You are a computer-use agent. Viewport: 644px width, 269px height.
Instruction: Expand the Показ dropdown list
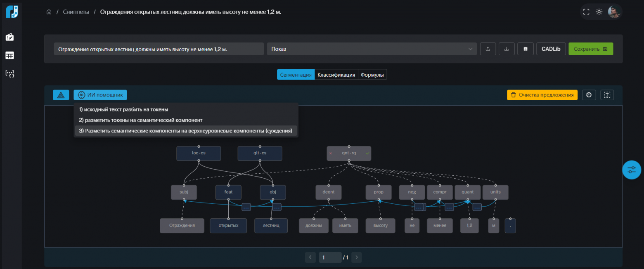[372, 49]
